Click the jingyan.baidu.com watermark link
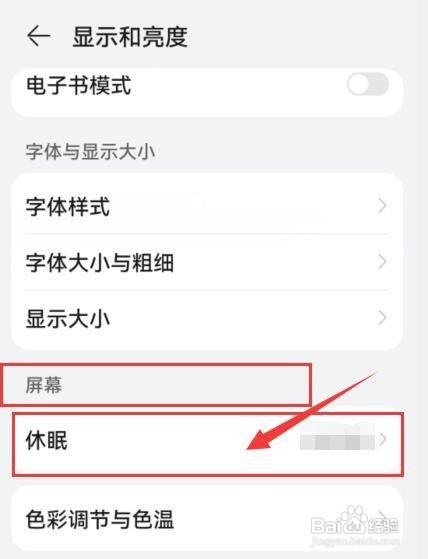The width and height of the screenshot is (428, 559). click(355, 540)
